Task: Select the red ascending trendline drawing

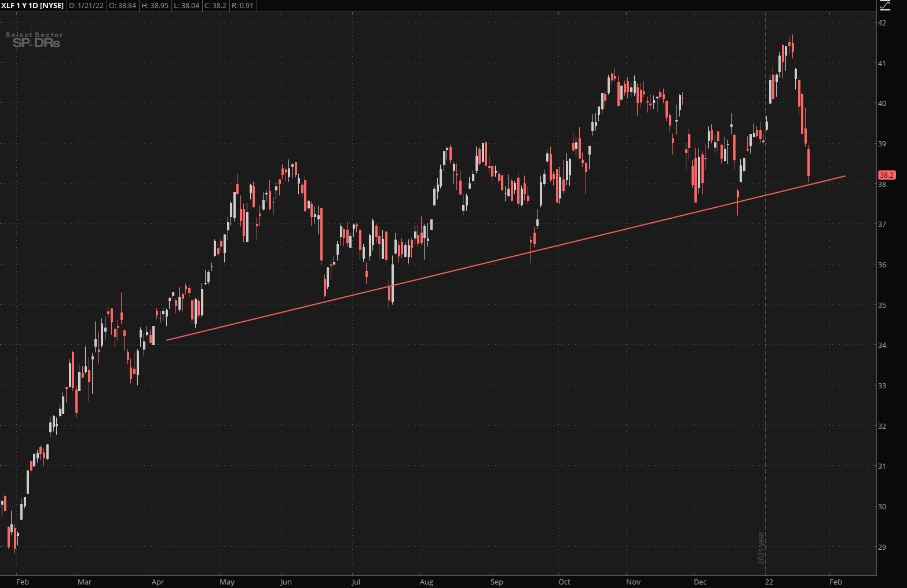Action: pos(506,258)
